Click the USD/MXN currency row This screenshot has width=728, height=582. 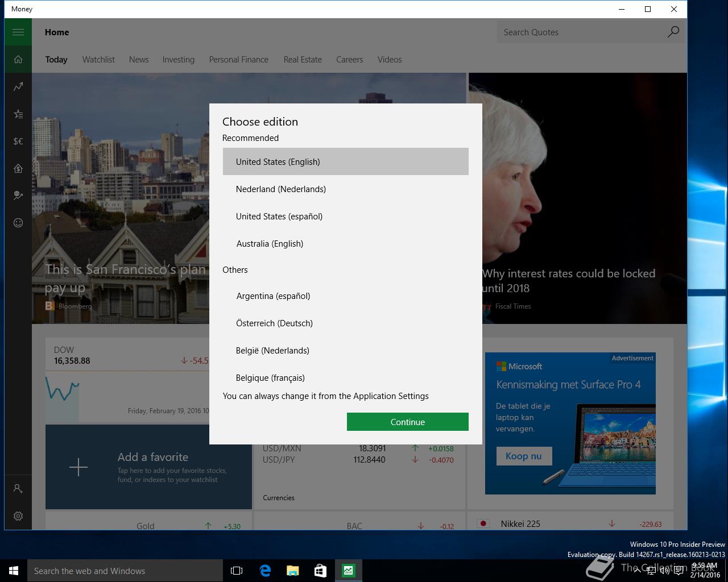click(x=358, y=448)
